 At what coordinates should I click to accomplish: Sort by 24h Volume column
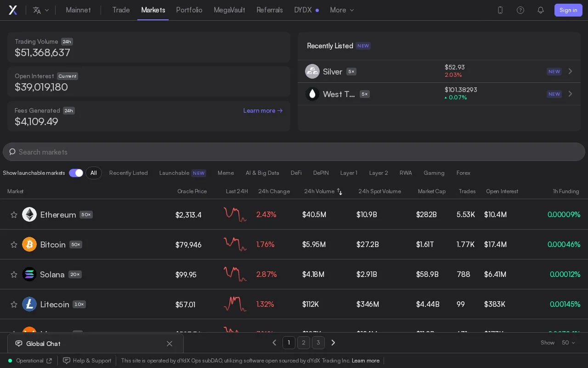click(x=323, y=191)
